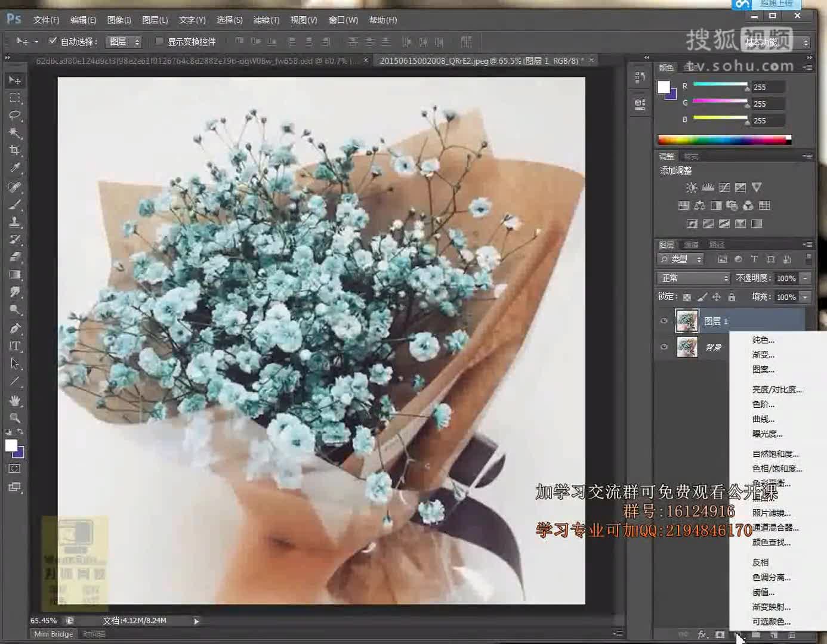The width and height of the screenshot is (827, 644).
Task: Select the Crop tool
Action: (14, 150)
